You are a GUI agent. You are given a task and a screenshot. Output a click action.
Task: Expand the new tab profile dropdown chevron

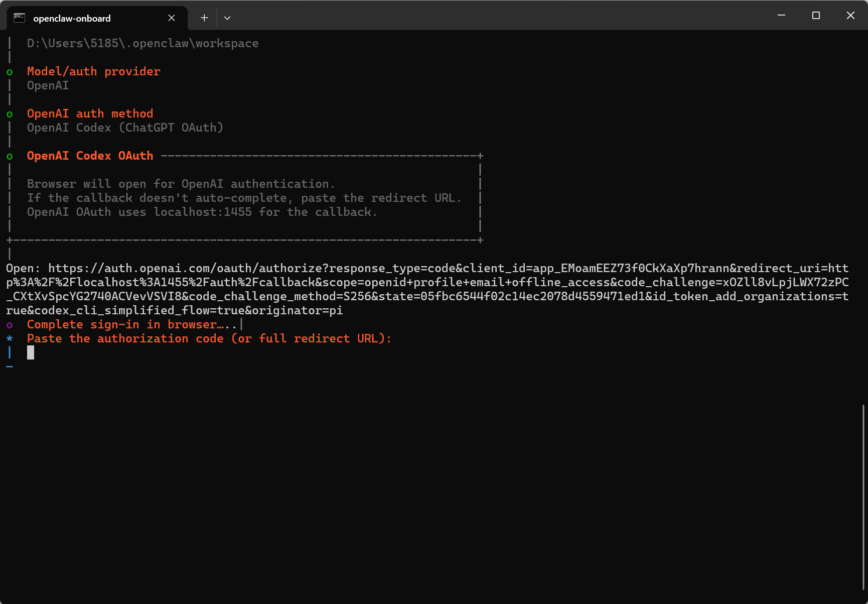click(227, 18)
